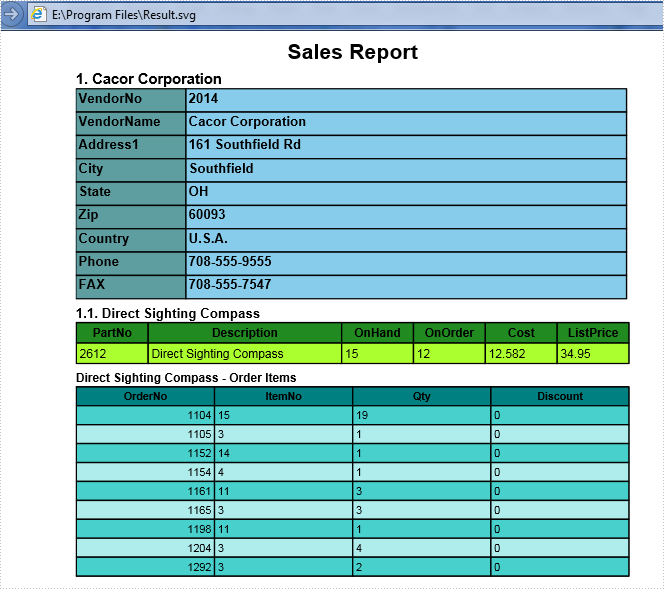The image size is (664, 589).
Task: Click the OnOrder value 12
Action: [449, 353]
